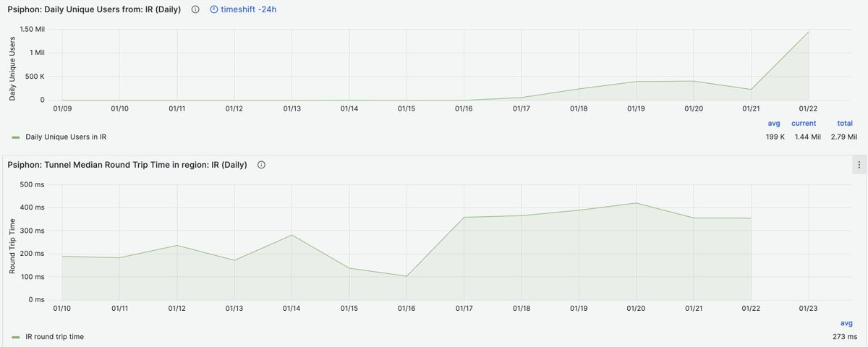Click the 01/16 low point on round trip chart
Image resolution: width=868 pixels, height=347 pixels.
point(407,276)
